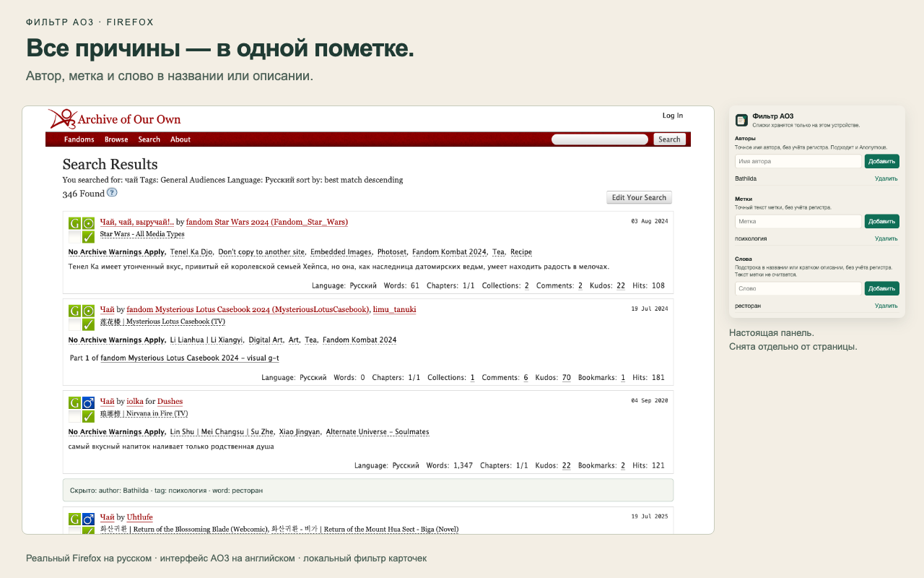Image resolution: width=924 pixels, height=578 pixels.
Task: Focus the site search box in the navbar
Action: 600,139
